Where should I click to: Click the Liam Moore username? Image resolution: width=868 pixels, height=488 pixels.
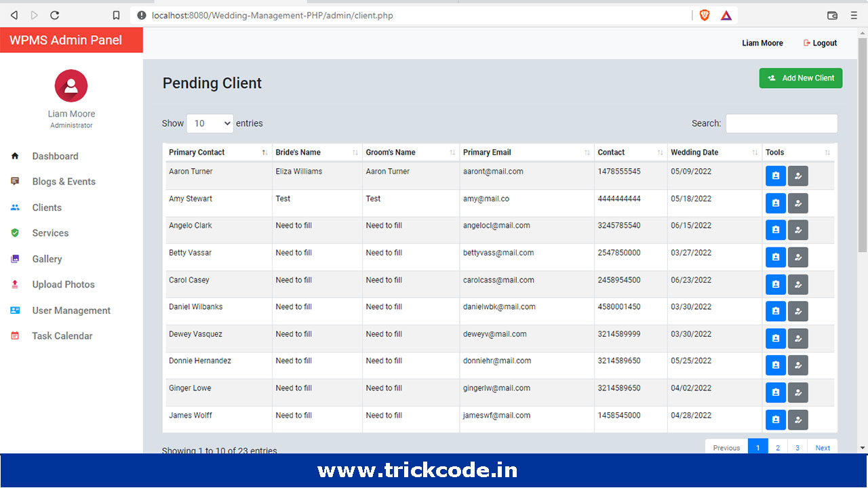coord(762,43)
